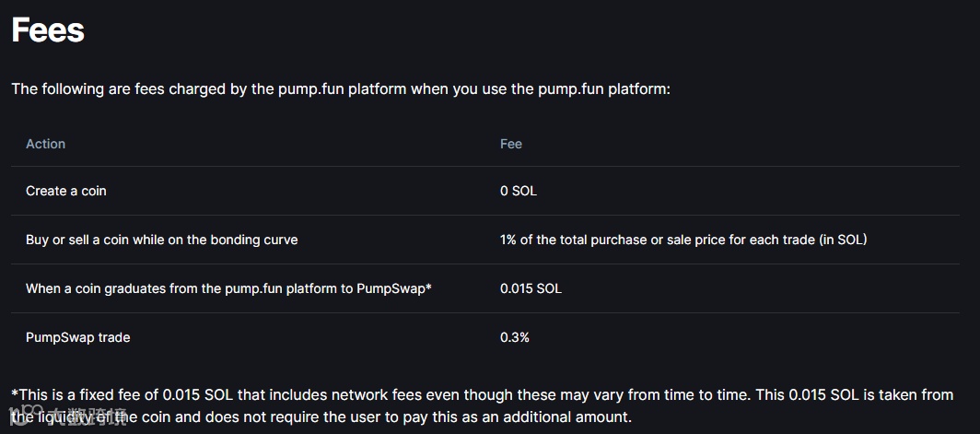
Task: Select the "Action" column header
Action: tap(45, 144)
